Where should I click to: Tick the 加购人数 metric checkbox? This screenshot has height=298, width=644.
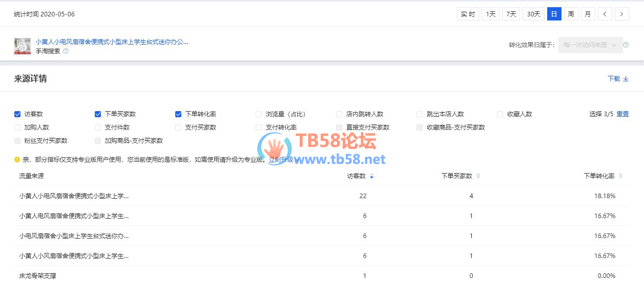pos(17,127)
